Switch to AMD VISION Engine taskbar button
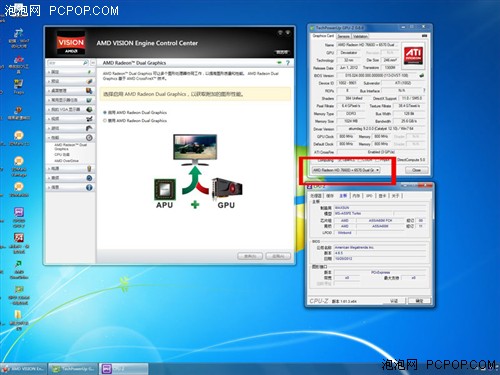This screenshot has width=500, height=375. coord(24,369)
